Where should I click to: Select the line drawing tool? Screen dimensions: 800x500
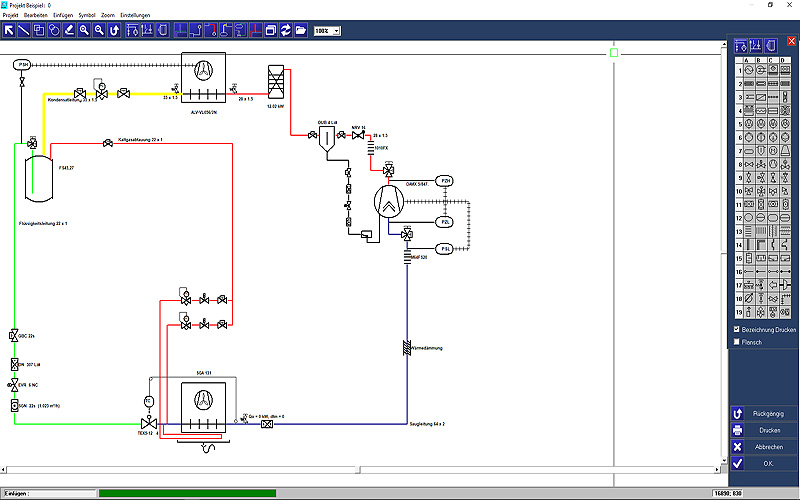point(24,30)
